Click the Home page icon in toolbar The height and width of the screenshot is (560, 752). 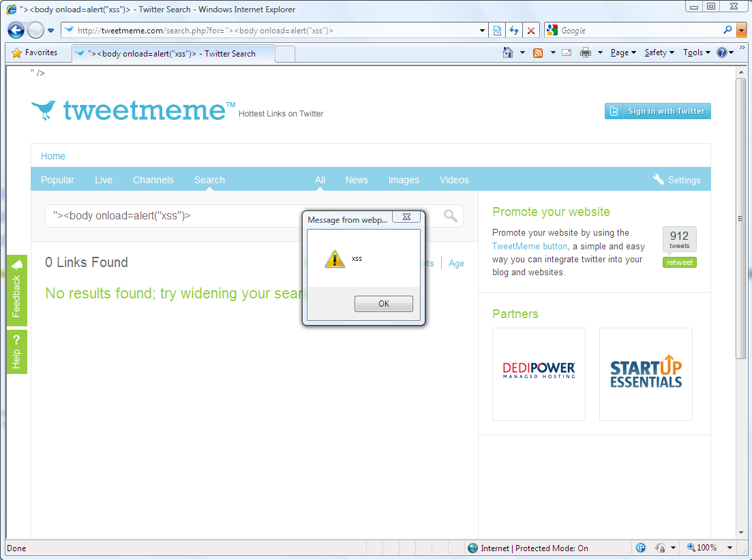tap(508, 52)
